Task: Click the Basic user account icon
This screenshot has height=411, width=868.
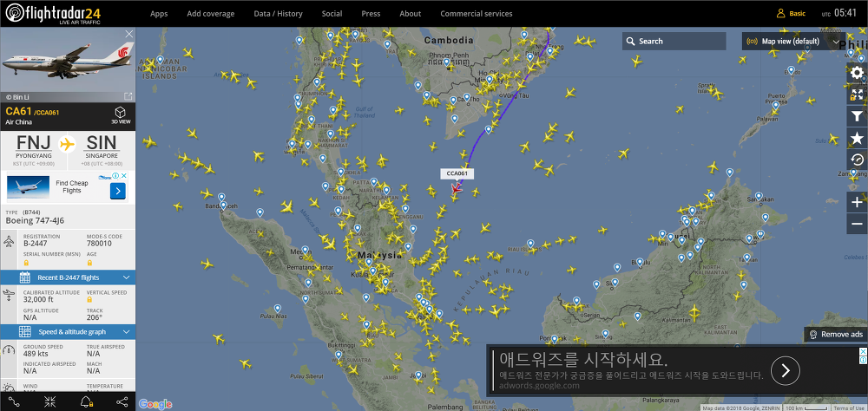Action: pos(781,13)
